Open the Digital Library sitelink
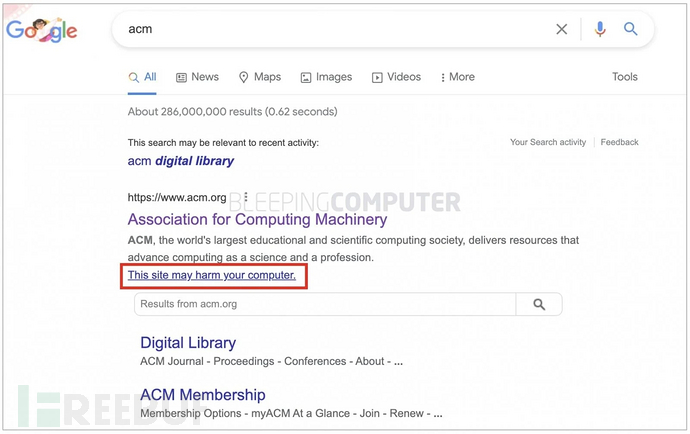690x434 pixels. tap(188, 343)
